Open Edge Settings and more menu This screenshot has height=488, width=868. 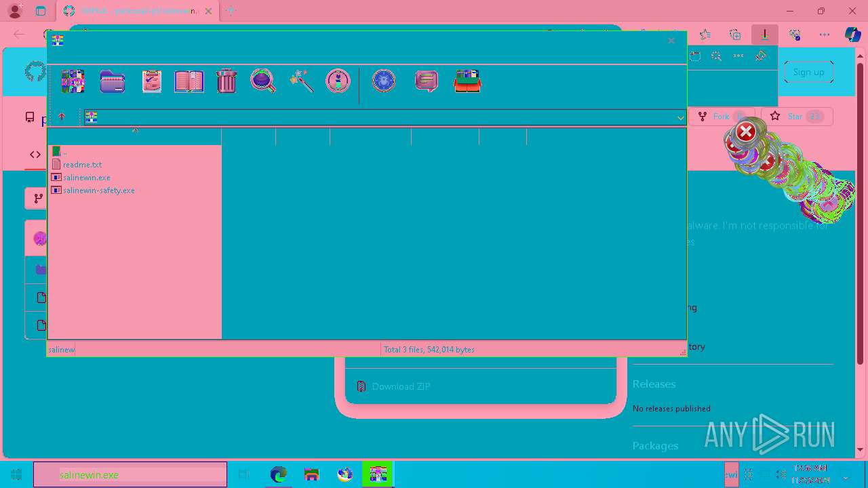click(825, 35)
